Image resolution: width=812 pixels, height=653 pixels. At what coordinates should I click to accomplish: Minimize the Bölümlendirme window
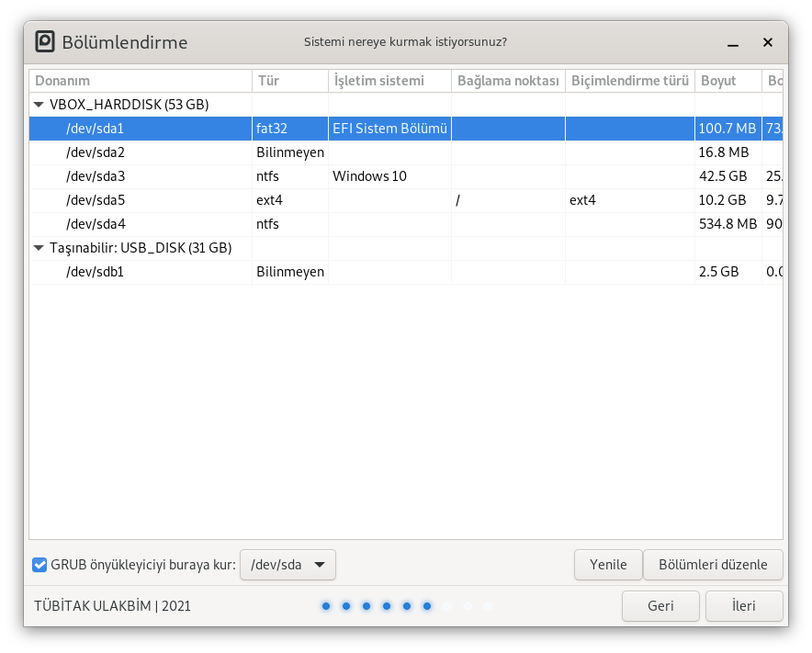pyautogui.click(x=733, y=42)
